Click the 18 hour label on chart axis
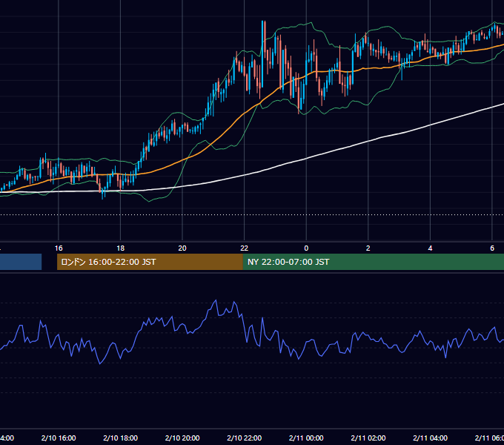 (x=121, y=248)
